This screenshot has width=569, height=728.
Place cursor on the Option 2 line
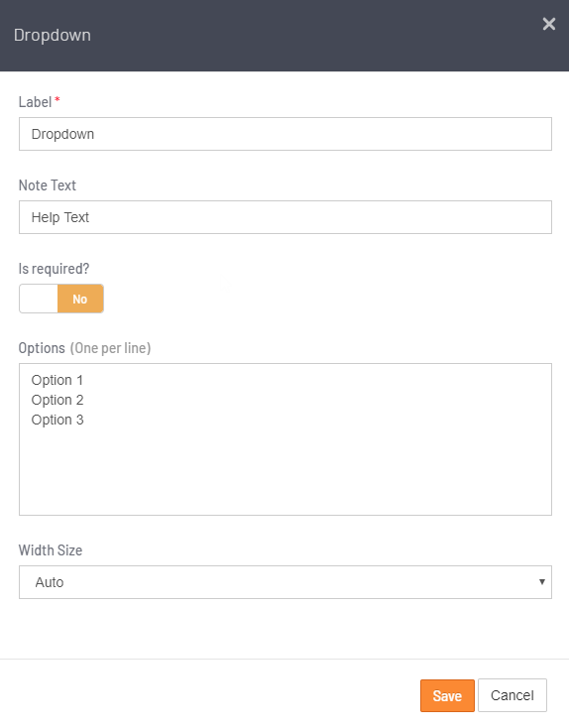(57, 400)
